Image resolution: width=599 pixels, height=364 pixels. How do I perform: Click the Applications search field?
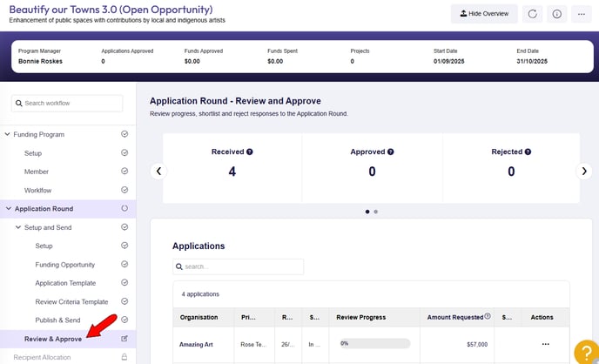[x=239, y=266]
